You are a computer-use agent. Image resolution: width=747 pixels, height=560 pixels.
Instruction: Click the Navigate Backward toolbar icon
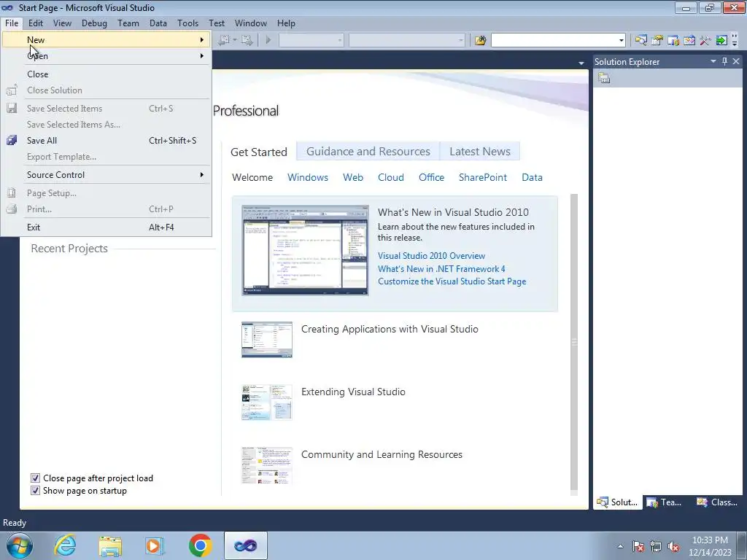click(x=223, y=41)
